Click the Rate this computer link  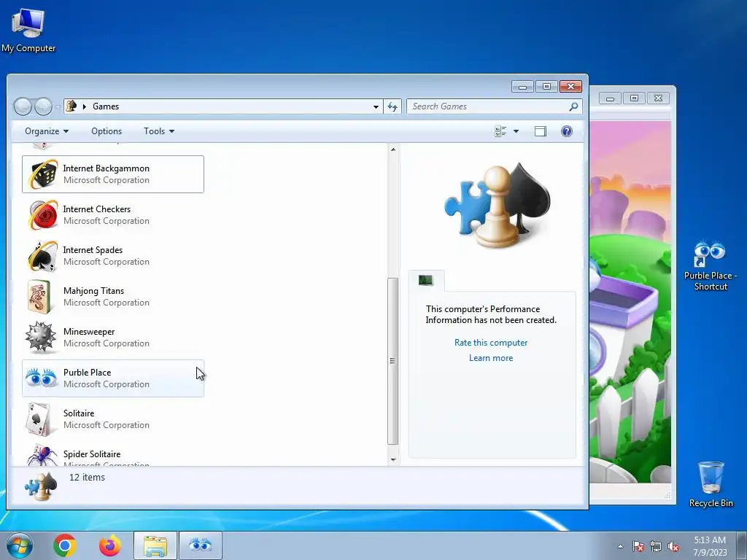tap(491, 343)
